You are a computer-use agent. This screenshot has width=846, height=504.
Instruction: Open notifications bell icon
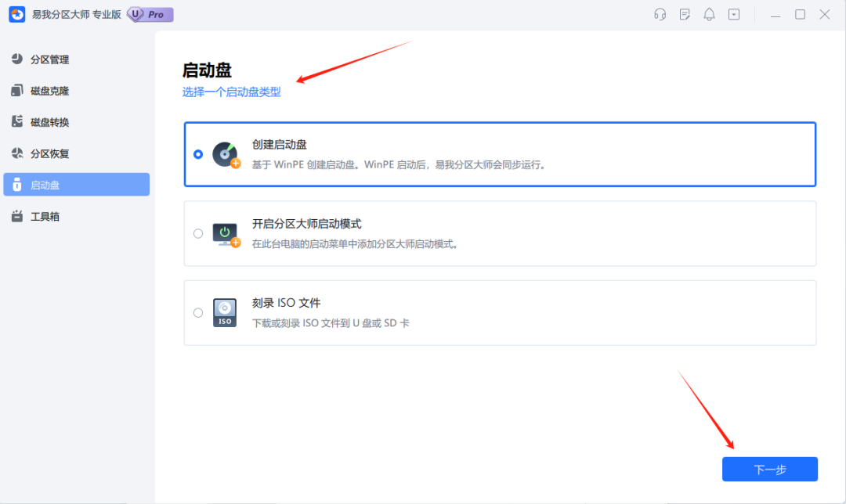point(709,15)
